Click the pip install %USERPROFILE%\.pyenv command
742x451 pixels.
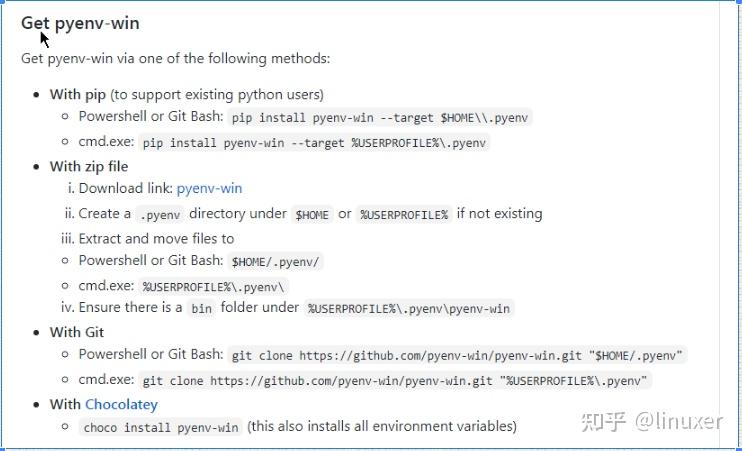(314, 143)
